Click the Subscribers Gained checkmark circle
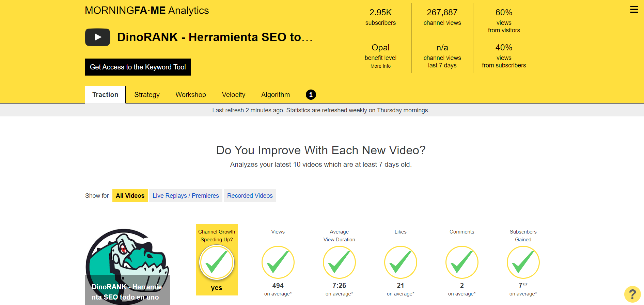This screenshot has width=644, height=305. pos(523,262)
